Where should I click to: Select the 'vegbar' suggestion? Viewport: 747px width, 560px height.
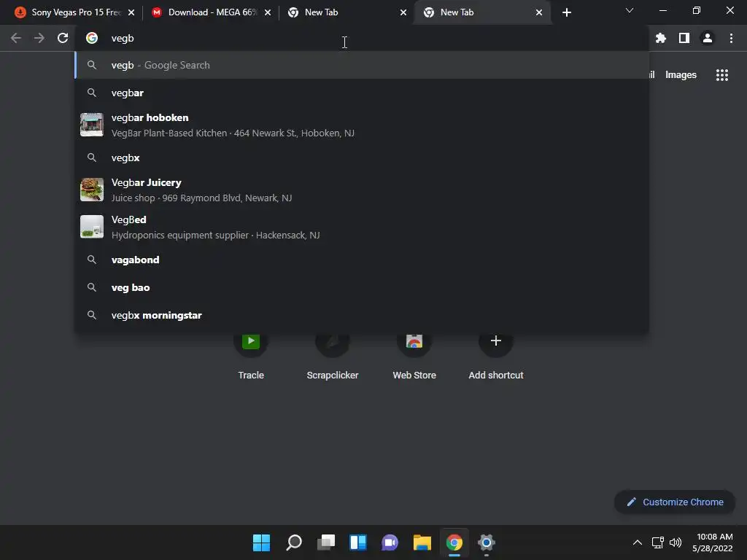click(362, 93)
